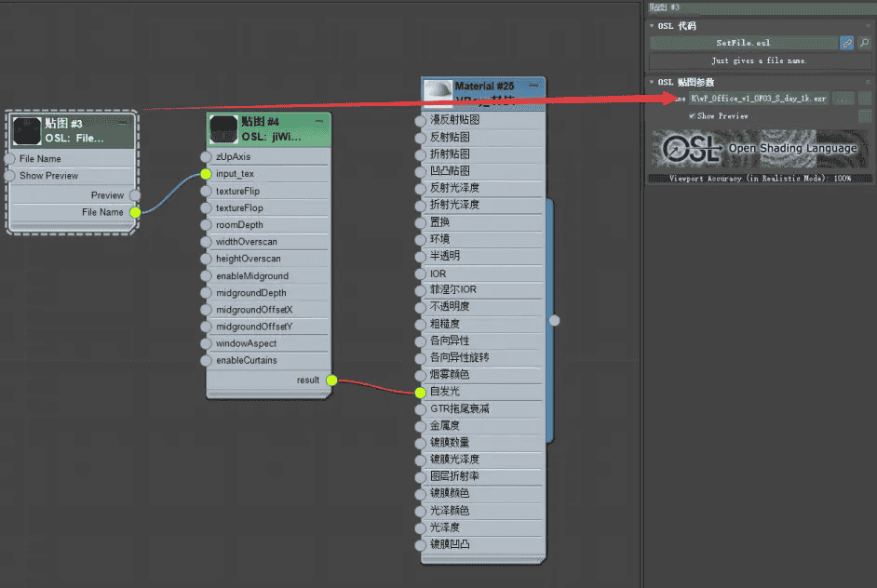Click the file path input field
This screenshot has height=588, width=877.
[x=758, y=98]
